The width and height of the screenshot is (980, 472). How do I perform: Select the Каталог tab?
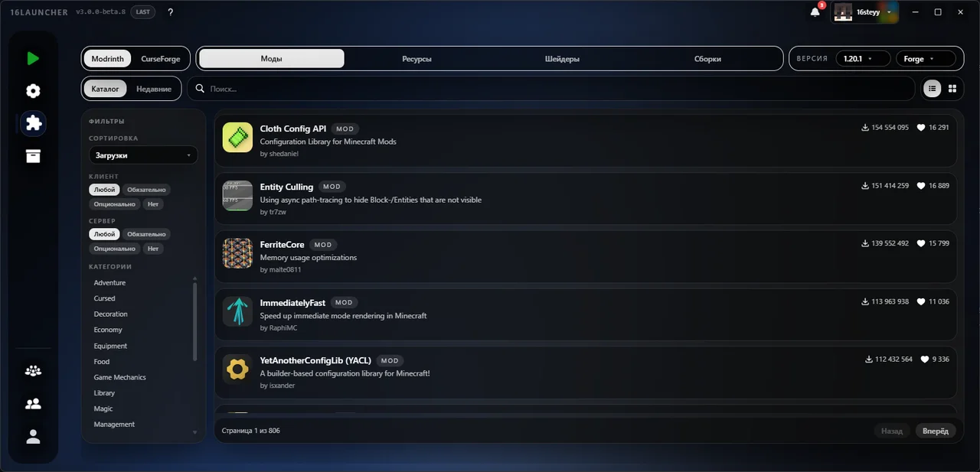[106, 89]
